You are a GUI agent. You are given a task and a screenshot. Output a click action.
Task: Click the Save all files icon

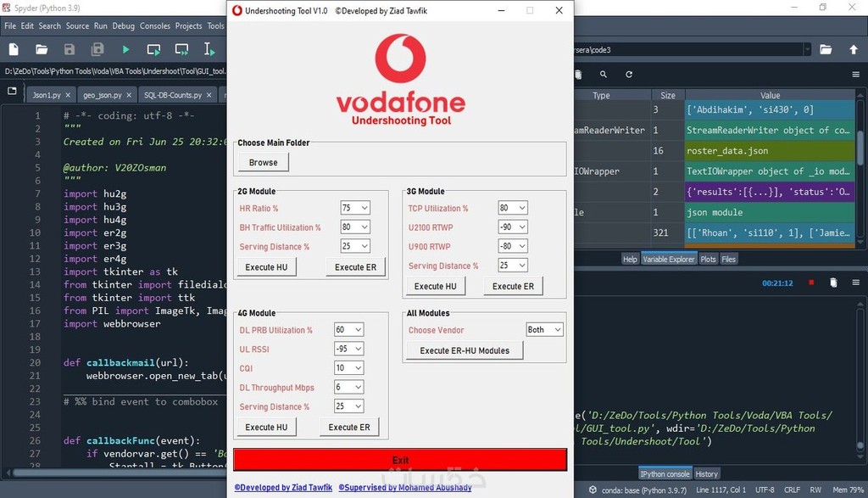(x=97, y=50)
